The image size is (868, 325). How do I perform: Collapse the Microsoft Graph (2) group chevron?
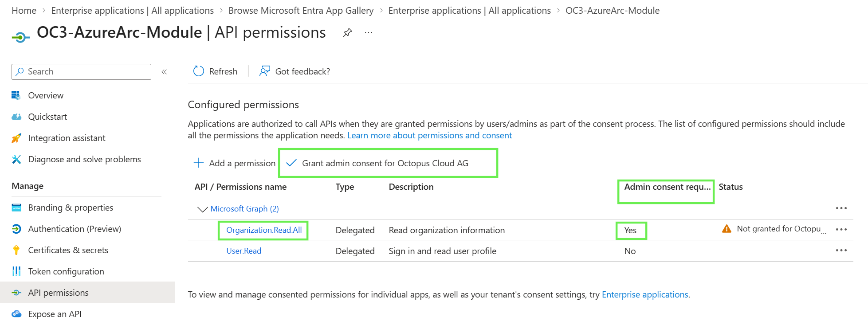(x=202, y=209)
